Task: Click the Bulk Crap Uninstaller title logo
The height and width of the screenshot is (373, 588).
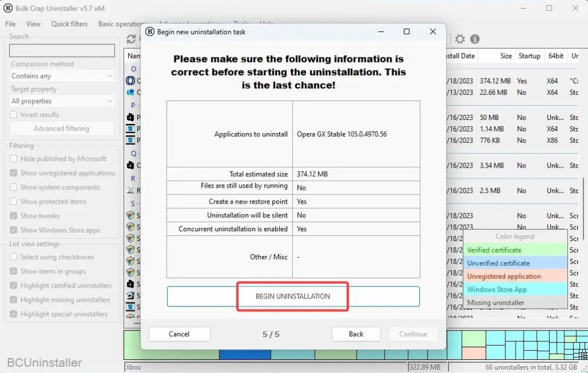Action: click(7, 8)
